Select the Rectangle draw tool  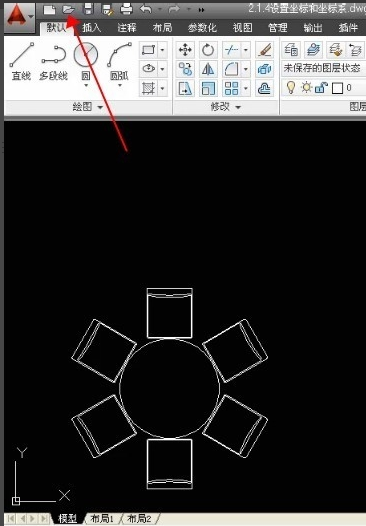148,50
